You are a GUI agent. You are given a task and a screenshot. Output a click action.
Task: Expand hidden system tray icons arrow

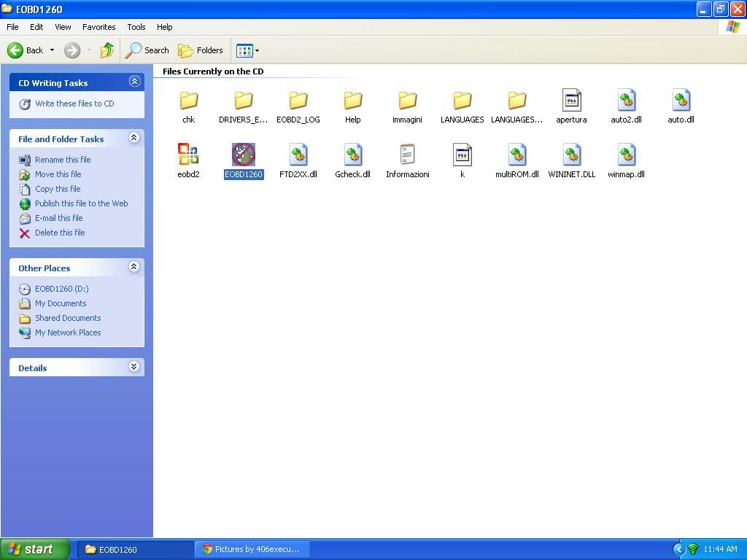pos(678,550)
